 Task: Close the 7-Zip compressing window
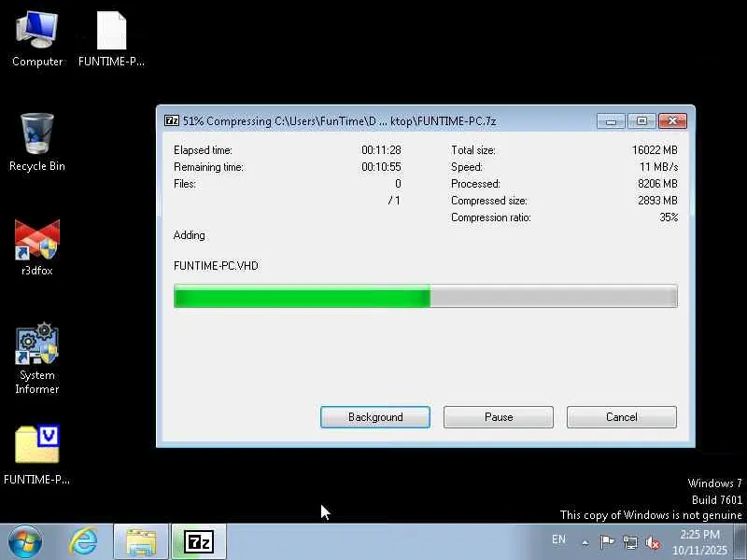pyautogui.click(x=672, y=121)
